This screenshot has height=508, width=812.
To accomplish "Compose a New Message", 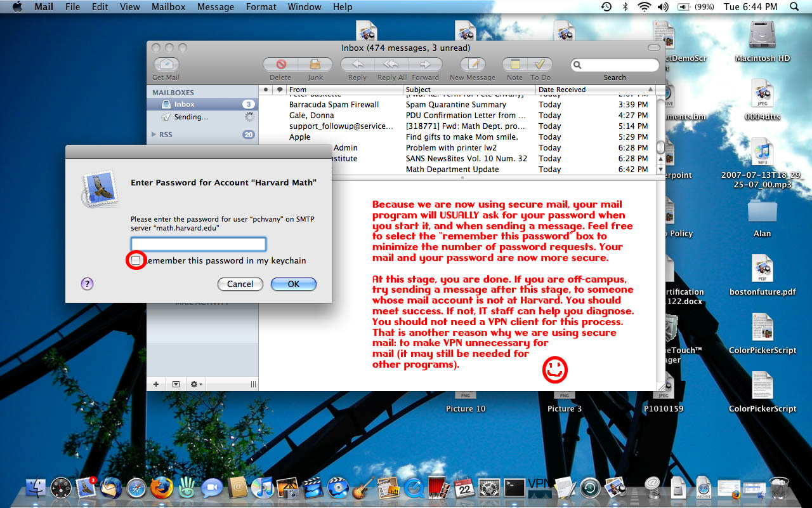I will (x=472, y=65).
